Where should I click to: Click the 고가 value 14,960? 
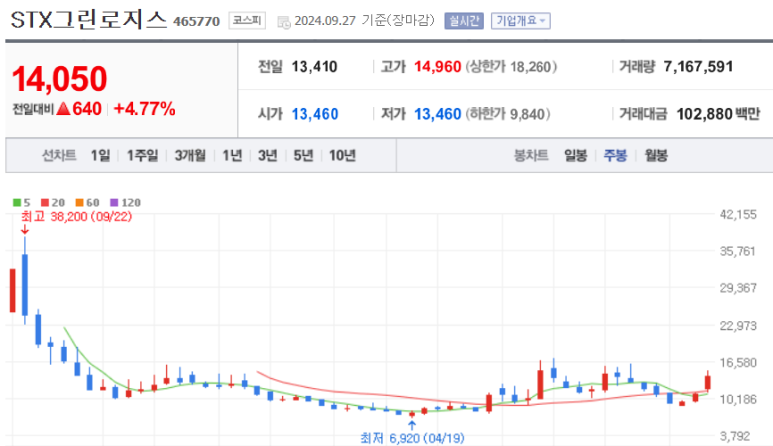pos(437,67)
